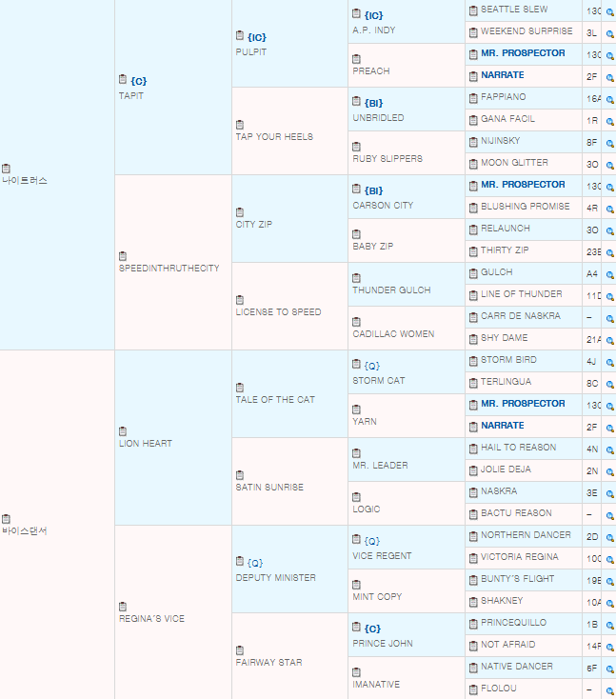Click the {C} tag above PRINCE JOHN
The height and width of the screenshot is (699, 616).
pyautogui.click(x=372, y=629)
